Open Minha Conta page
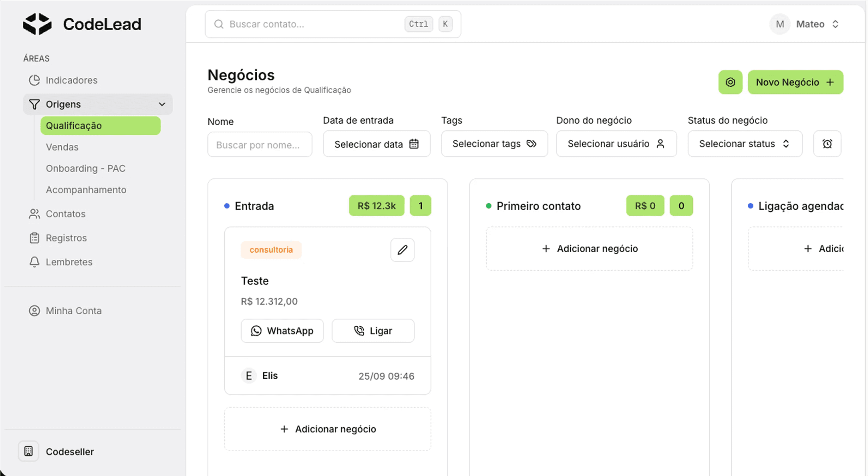Screen dimensions: 868x476 pos(73,311)
